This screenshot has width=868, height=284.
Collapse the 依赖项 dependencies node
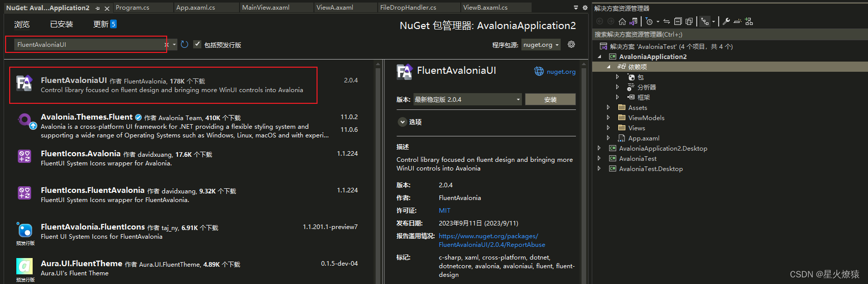(609, 67)
